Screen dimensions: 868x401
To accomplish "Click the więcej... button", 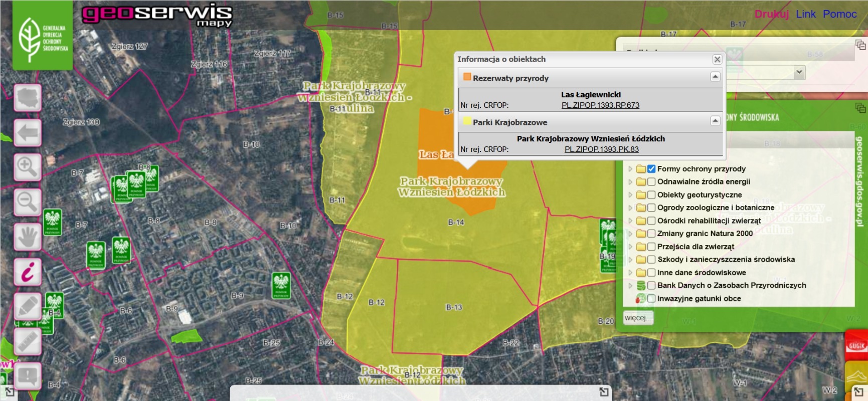I will point(638,318).
